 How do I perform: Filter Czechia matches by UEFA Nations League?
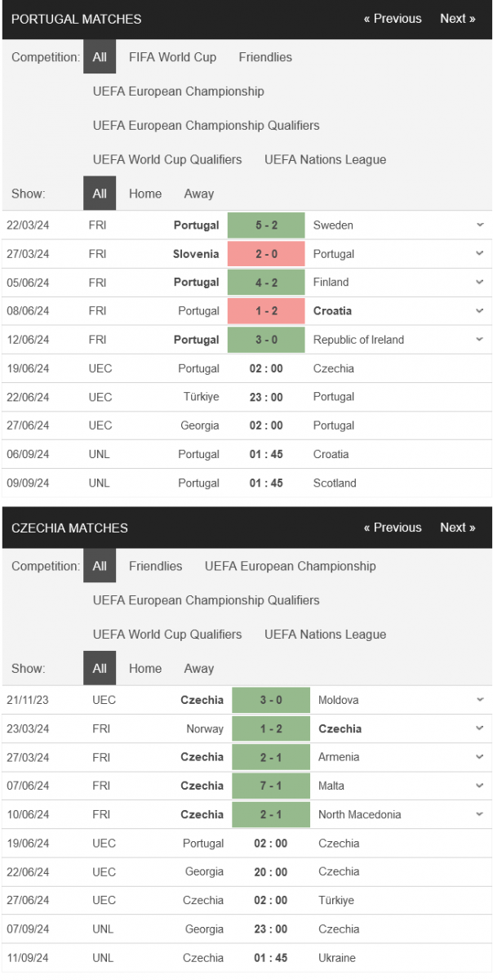tap(326, 635)
